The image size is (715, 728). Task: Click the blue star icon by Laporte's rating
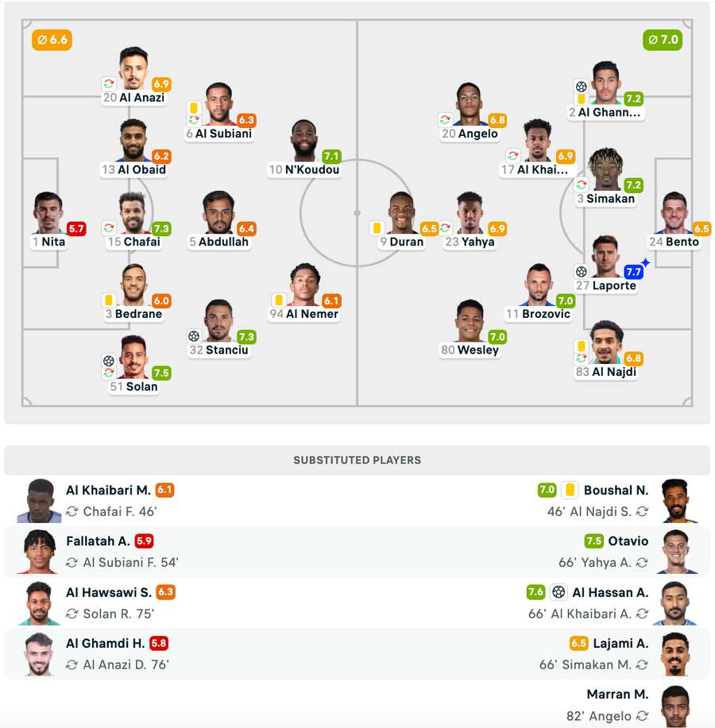[645, 263]
